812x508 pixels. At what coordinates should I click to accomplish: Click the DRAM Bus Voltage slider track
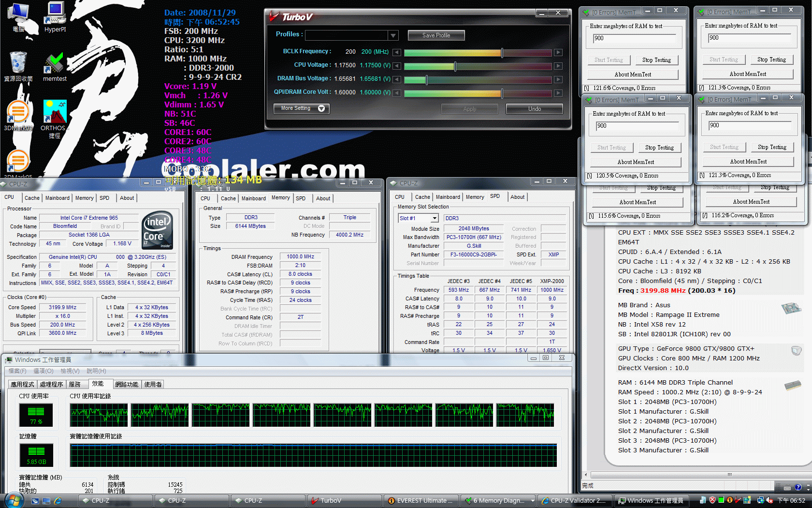pos(478,79)
